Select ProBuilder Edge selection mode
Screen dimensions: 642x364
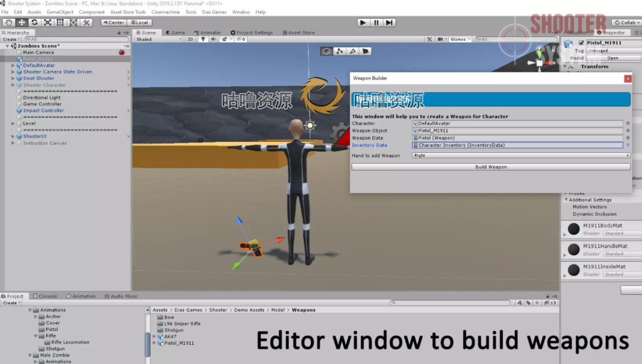(353, 51)
